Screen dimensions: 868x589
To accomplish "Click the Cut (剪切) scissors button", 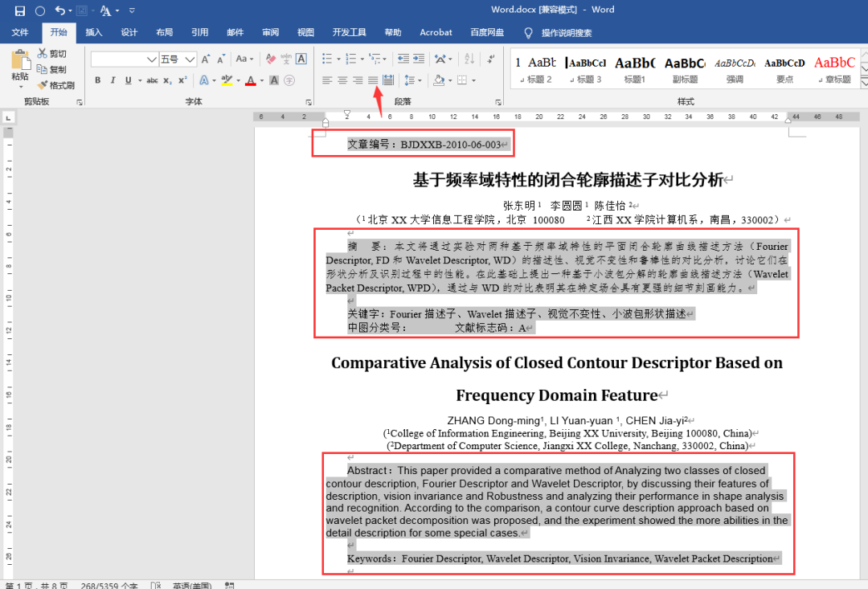I will pos(52,54).
